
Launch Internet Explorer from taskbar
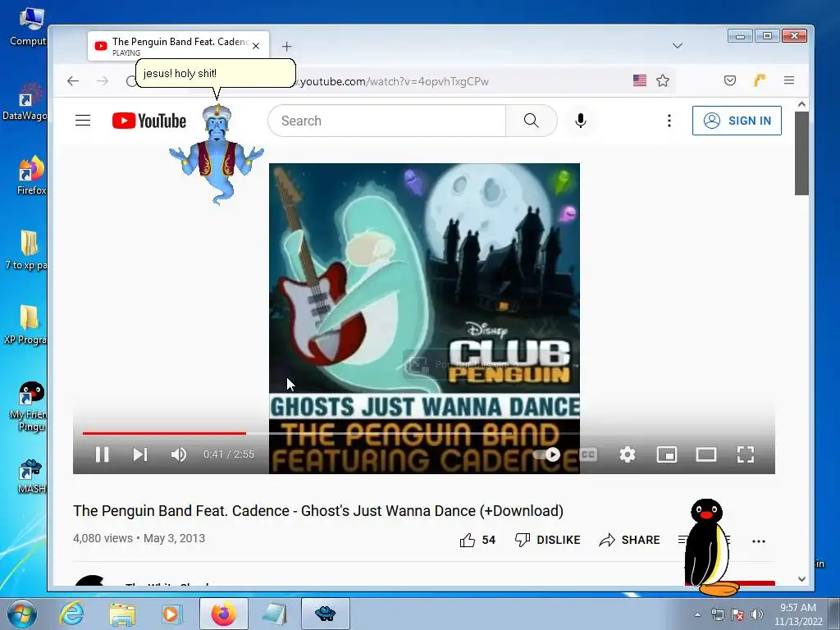click(x=71, y=614)
